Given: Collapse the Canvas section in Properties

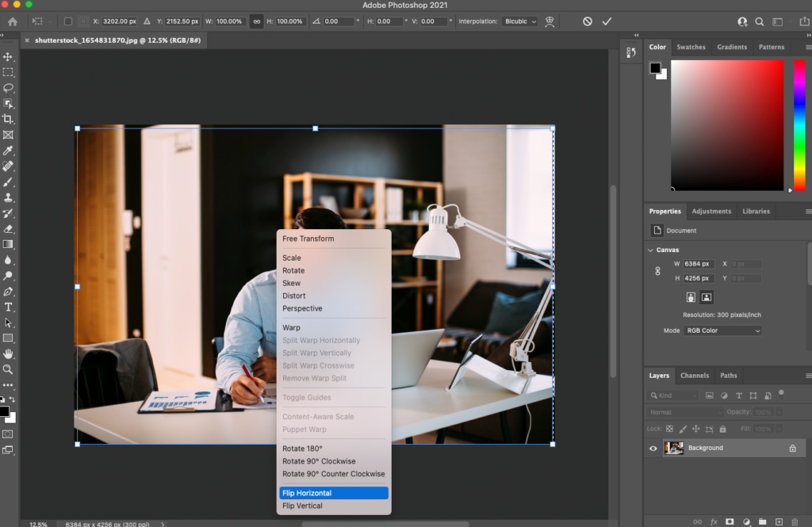Looking at the screenshot, I should (651, 250).
